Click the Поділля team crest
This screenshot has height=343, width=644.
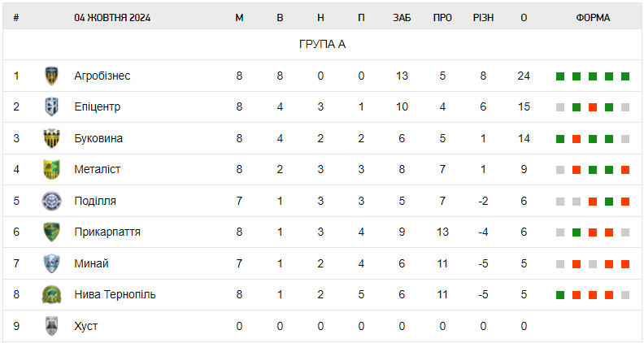pos(51,201)
